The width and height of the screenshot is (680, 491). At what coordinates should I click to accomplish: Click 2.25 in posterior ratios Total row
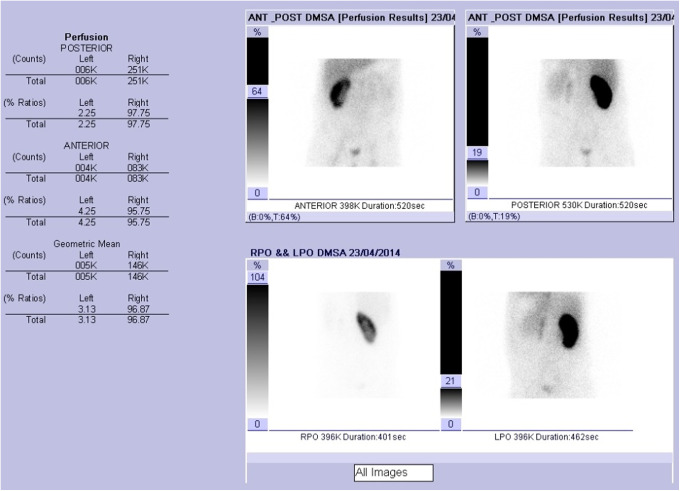(87, 124)
